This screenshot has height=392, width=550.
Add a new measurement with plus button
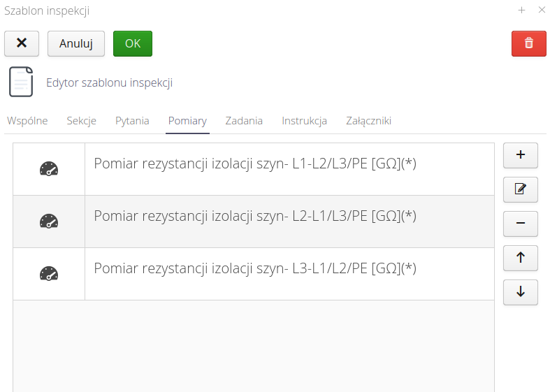point(520,155)
